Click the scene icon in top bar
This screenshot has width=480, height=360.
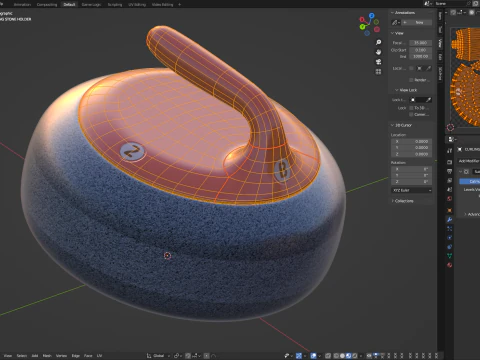point(427,3)
